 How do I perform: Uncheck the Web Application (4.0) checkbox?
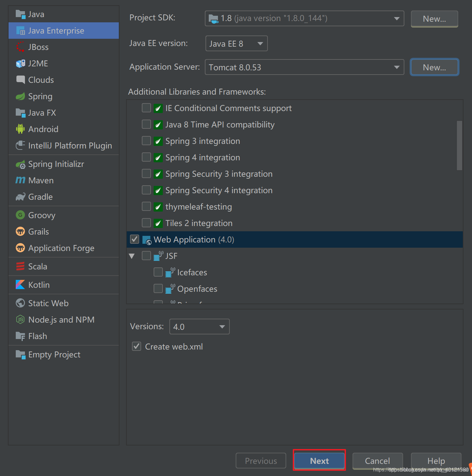[x=135, y=239]
